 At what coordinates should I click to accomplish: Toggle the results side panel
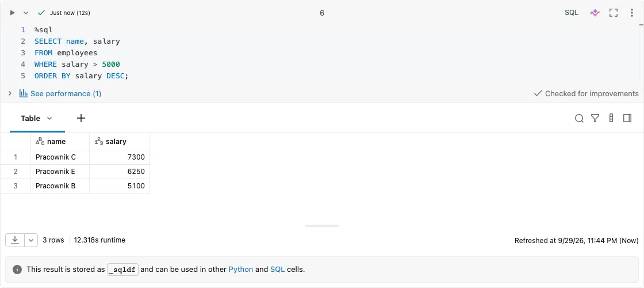(627, 118)
